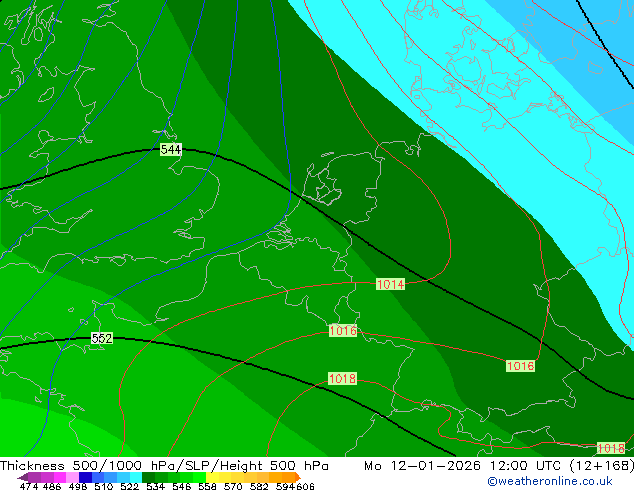Click the legend value 546
Viewport: 634px width, 490px height.
pyautogui.click(x=182, y=486)
